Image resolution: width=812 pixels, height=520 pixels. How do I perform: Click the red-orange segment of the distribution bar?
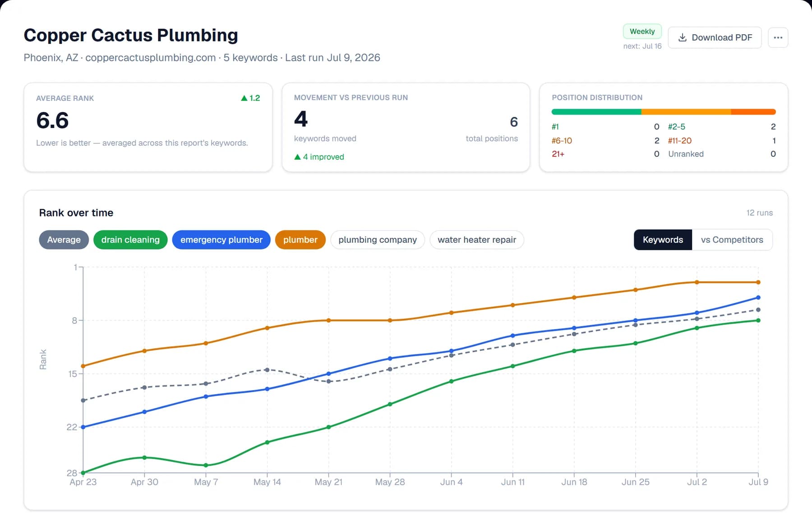[x=753, y=112]
